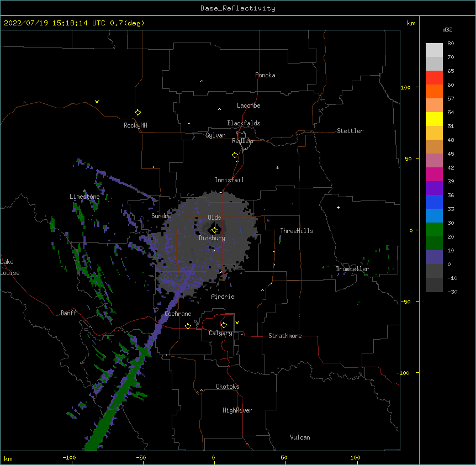Pick the light blue 33-30 dBZ swatch

pos(434,215)
